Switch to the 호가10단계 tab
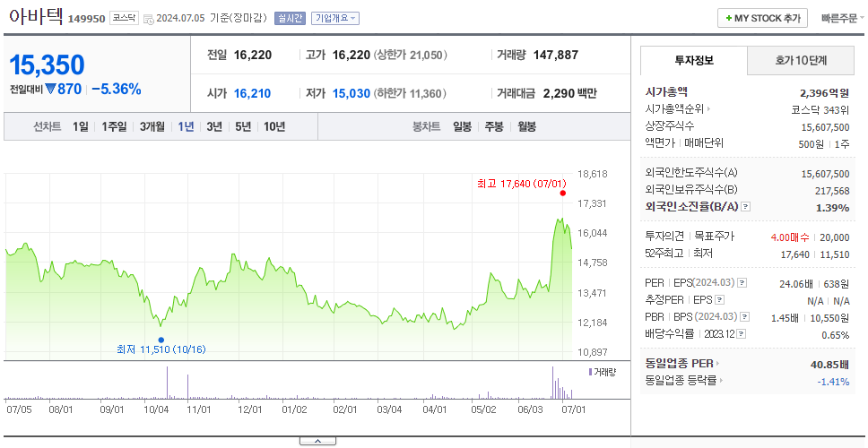868x448 pixels. click(801, 61)
